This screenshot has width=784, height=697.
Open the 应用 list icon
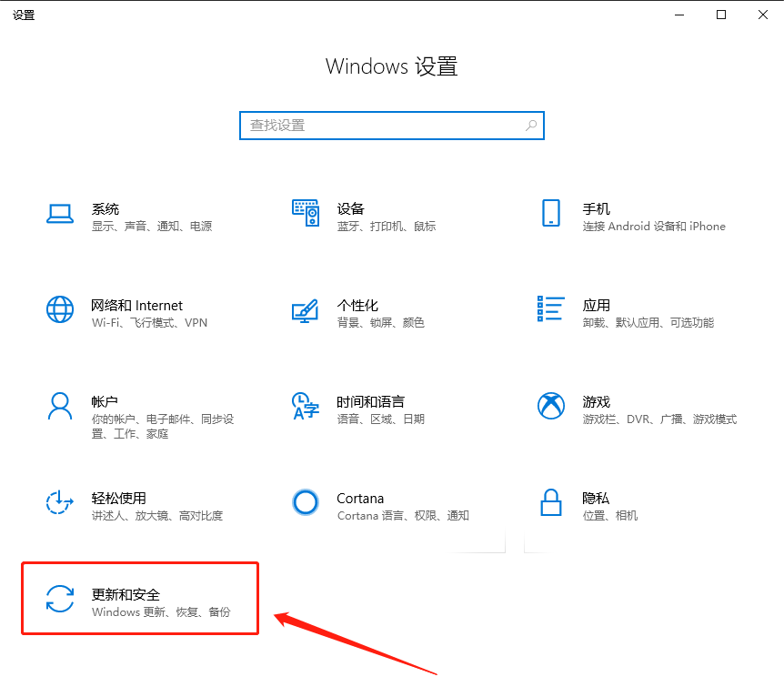pyautogui.click(x=551, y=308)
